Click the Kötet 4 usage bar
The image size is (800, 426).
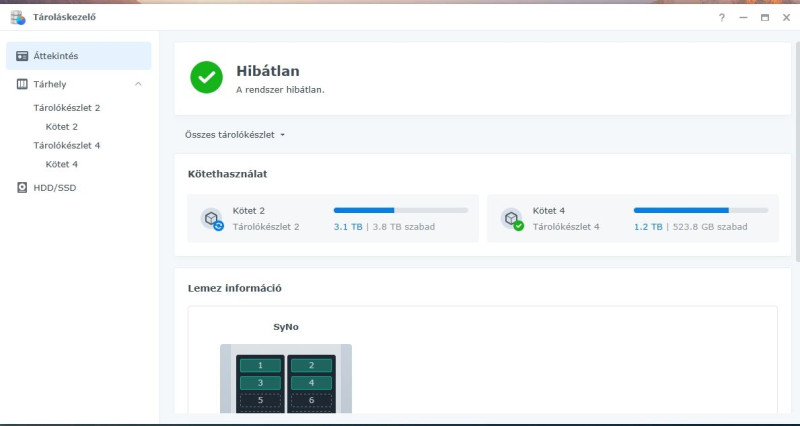(701, 210)
